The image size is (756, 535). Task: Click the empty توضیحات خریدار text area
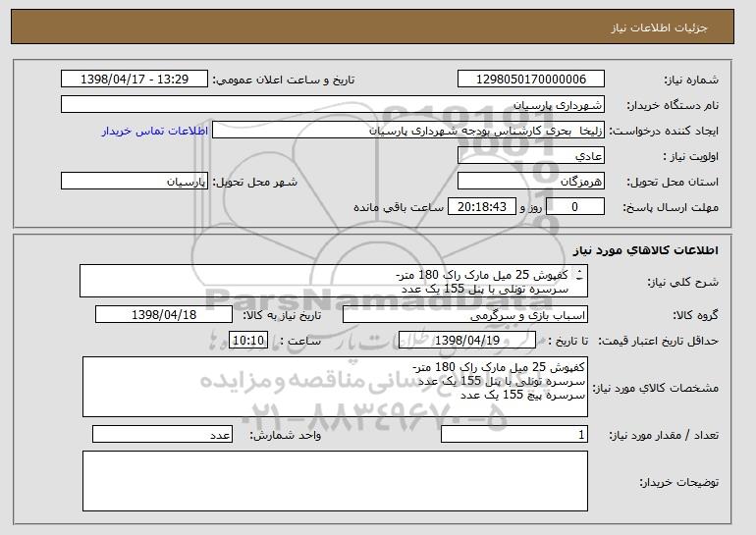(335, 481)
